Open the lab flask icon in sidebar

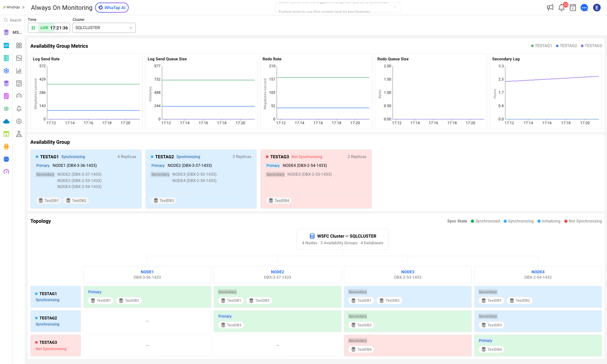19,134
